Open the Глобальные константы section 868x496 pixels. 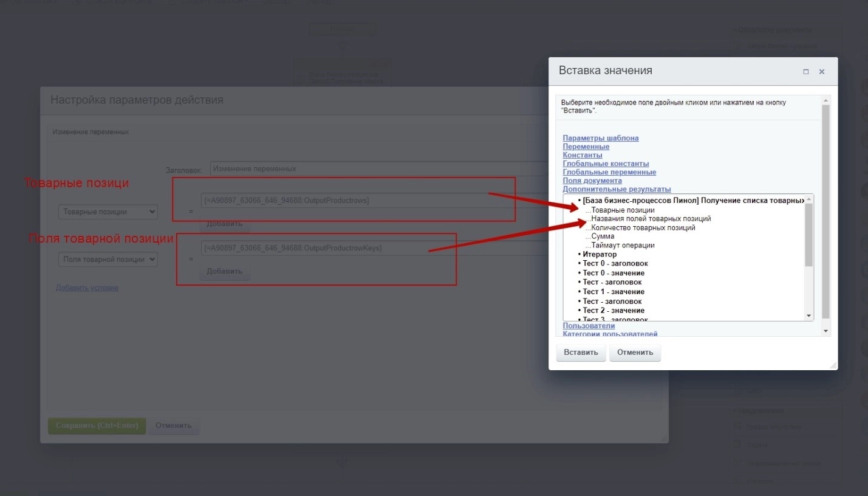point(606,164)
